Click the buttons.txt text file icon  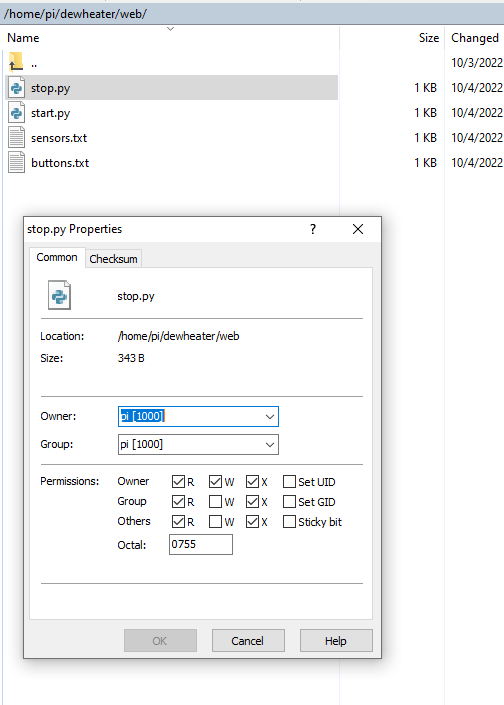coord(16,162)
